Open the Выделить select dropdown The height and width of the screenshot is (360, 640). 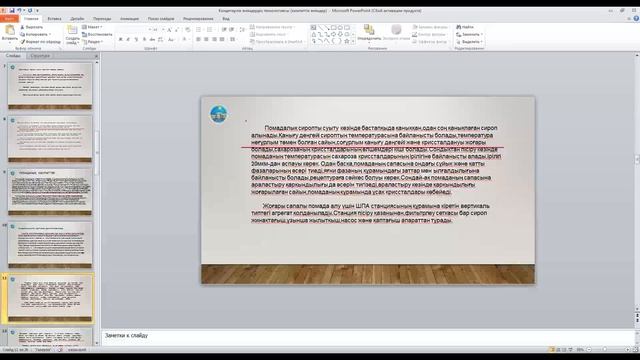click(469, 42)
